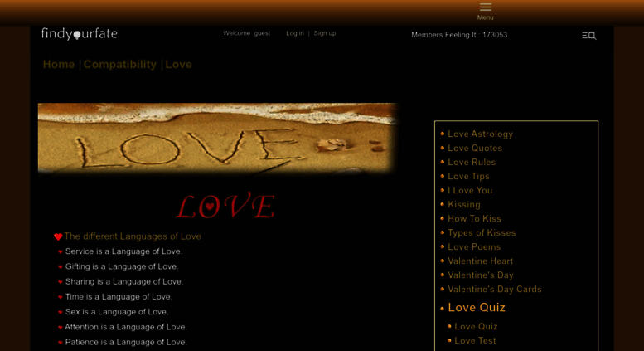
Task: Open Love Astrology in sidebar
Action: (x=480, y=134)
